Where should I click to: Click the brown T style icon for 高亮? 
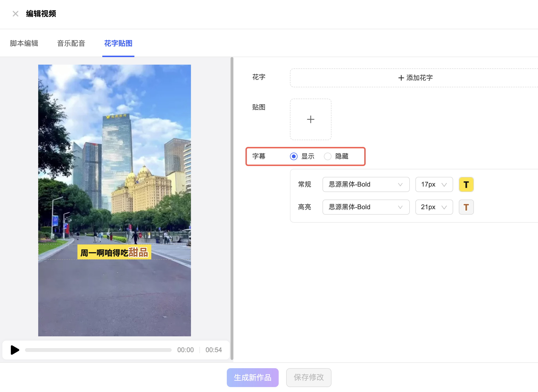pyautogui.click(x=466, y=207)
